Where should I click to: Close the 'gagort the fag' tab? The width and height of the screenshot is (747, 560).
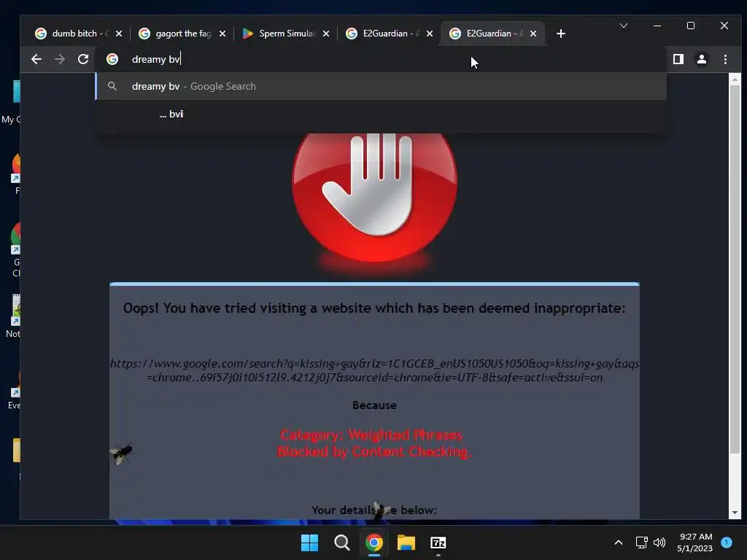pyautogui.click(x=222, y=34)
